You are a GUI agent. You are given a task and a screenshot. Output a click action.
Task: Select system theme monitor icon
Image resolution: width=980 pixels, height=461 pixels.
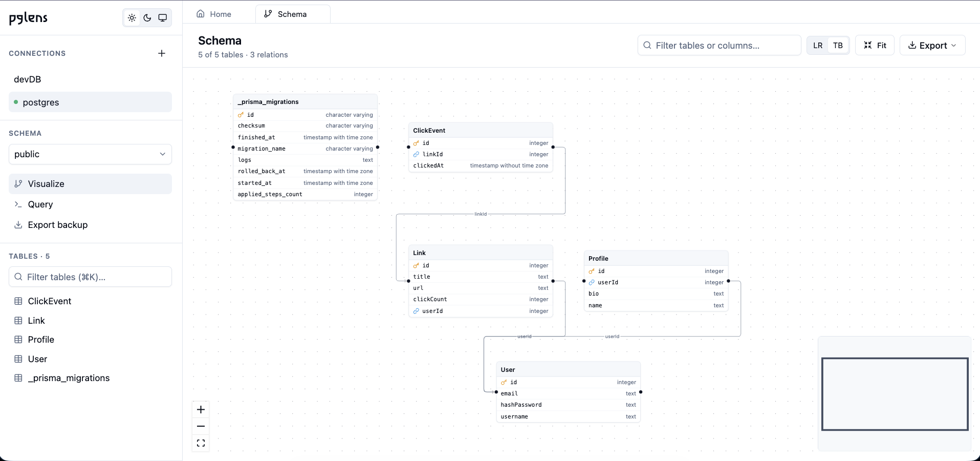[163, 18]
